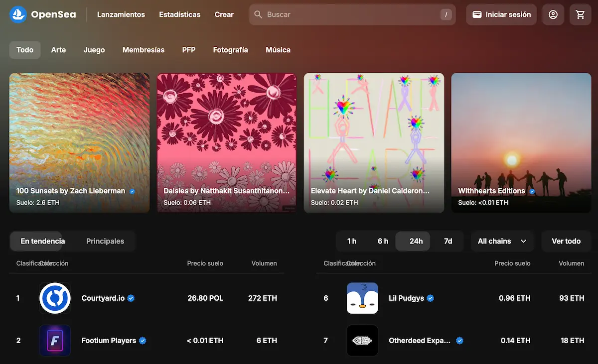
Task: Switch to the Fotografía category tab
Action: click(x=230, y=50)
